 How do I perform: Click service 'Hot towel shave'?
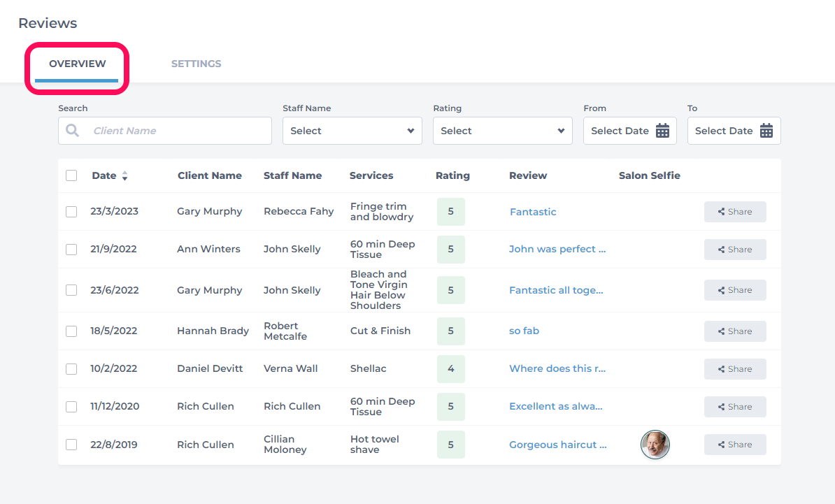pyautogui.click(x=374, y=445)
